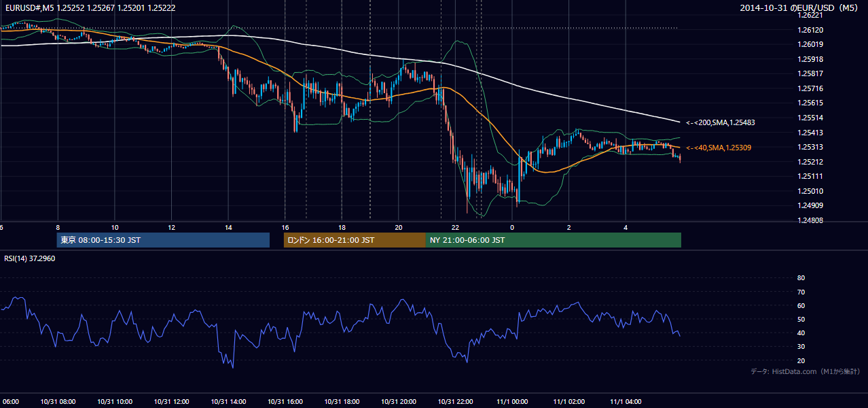This screenshot has height=408, width=868.
Task: Click hour tick 8 below price chart
Action: (58, 227)
